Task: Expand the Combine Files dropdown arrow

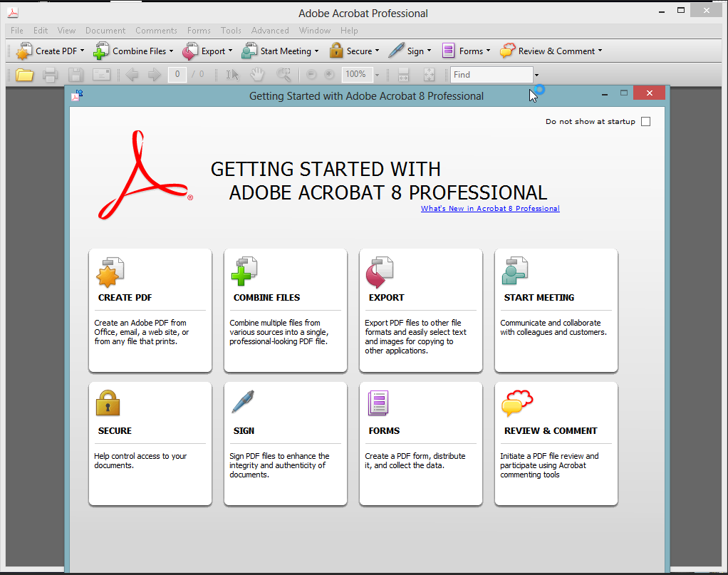Action: [172, 51]
